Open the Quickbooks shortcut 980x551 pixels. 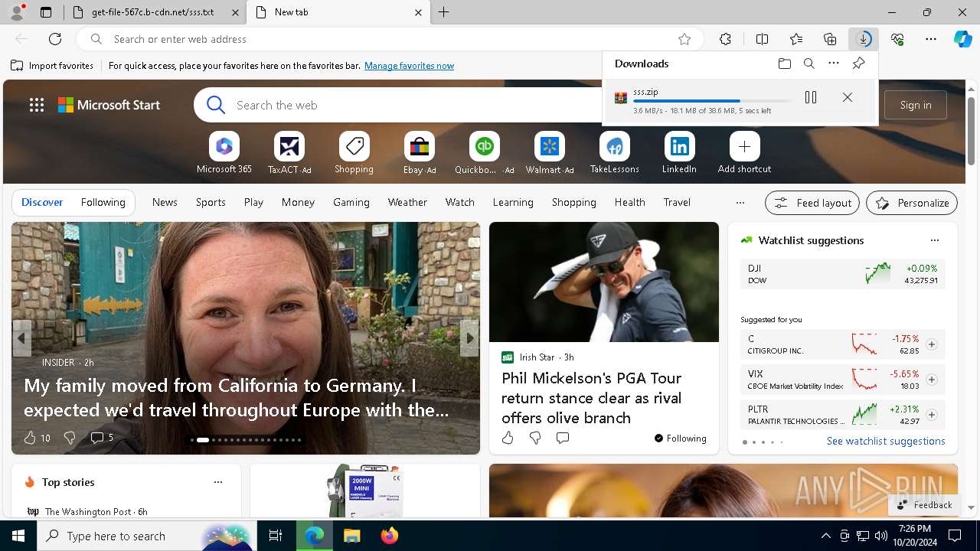pos(484,153)
